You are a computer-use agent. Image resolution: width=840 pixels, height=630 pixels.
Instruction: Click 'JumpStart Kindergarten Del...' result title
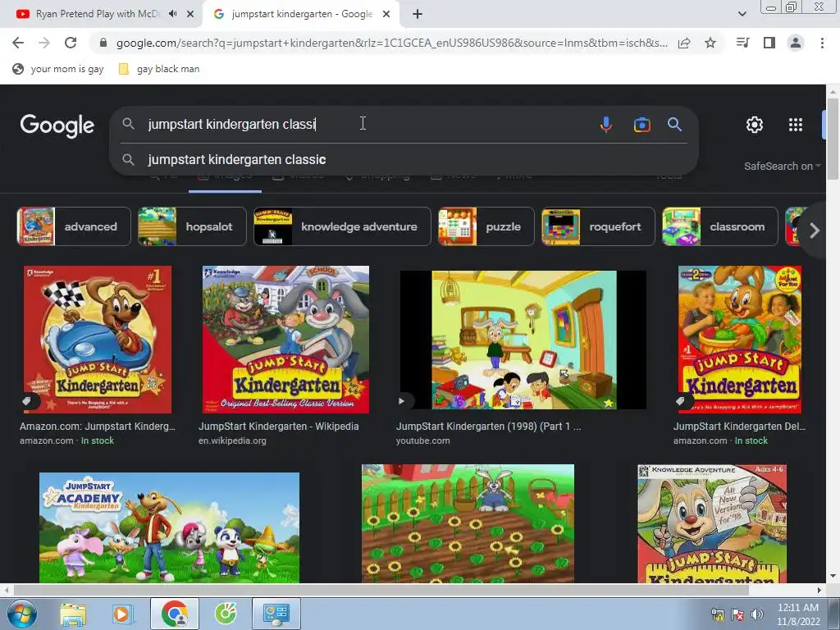739,427
